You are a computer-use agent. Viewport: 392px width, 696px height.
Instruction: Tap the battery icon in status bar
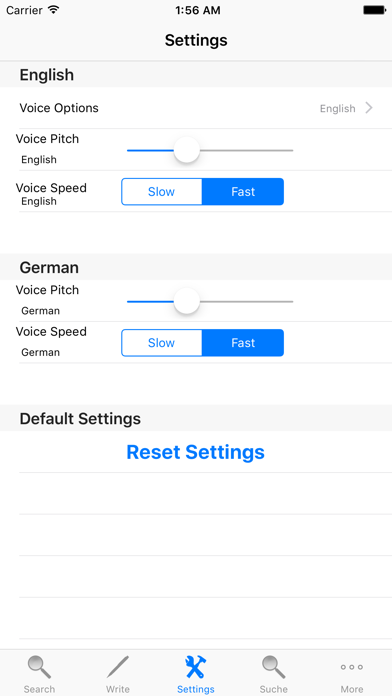pyautogui.click(x=374, y=10)
